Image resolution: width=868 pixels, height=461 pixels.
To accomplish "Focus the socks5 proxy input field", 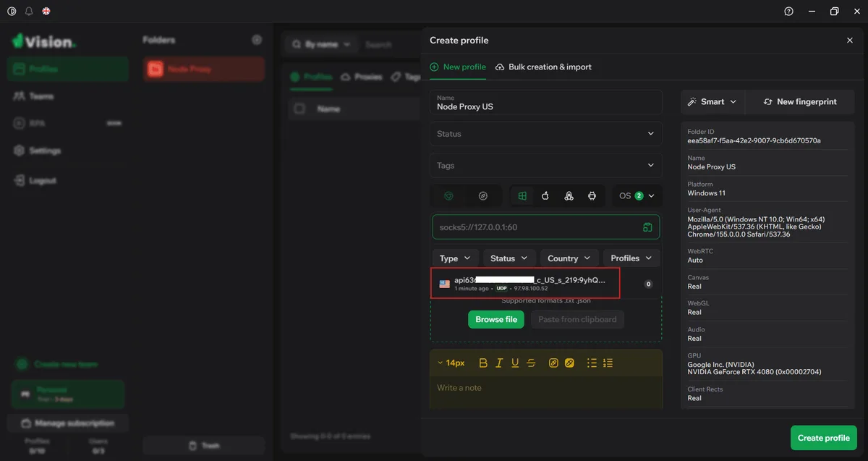I will tap(546, 227).
